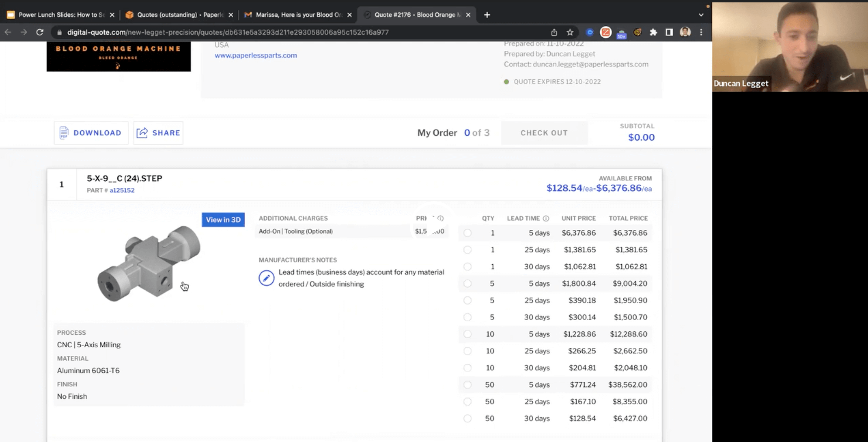Click the $0.00 subtotal amount
Viewport: 868px width, 442px height.
(641, 137)
